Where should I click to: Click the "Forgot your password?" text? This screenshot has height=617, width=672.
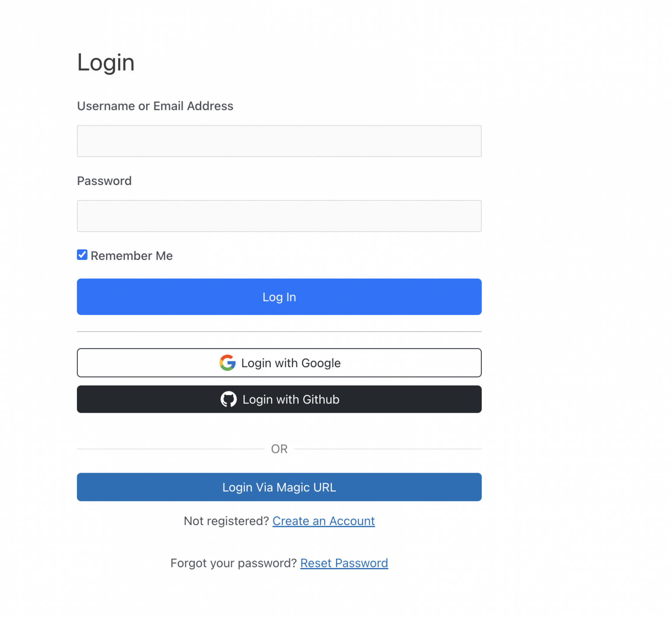tap(234, 563)
